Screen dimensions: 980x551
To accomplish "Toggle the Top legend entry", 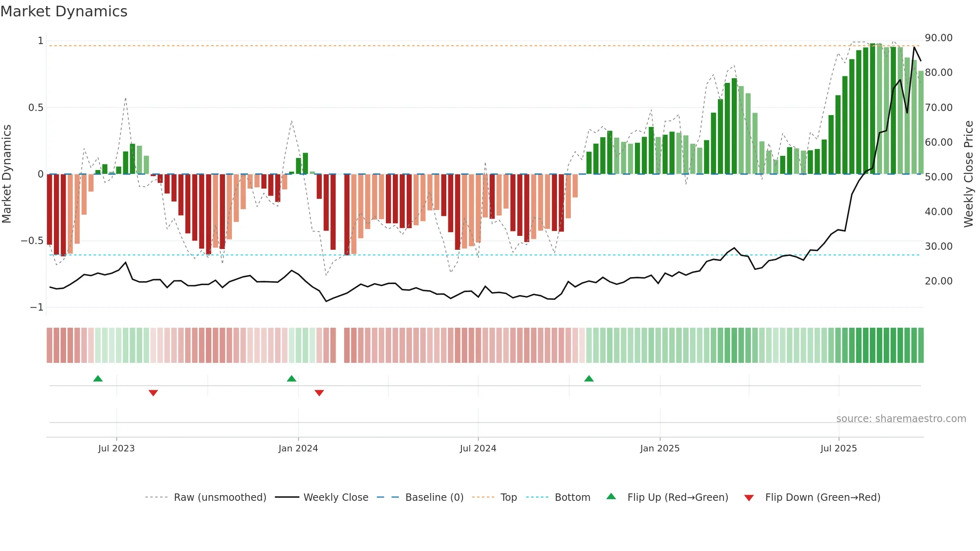I will (494, 497).
